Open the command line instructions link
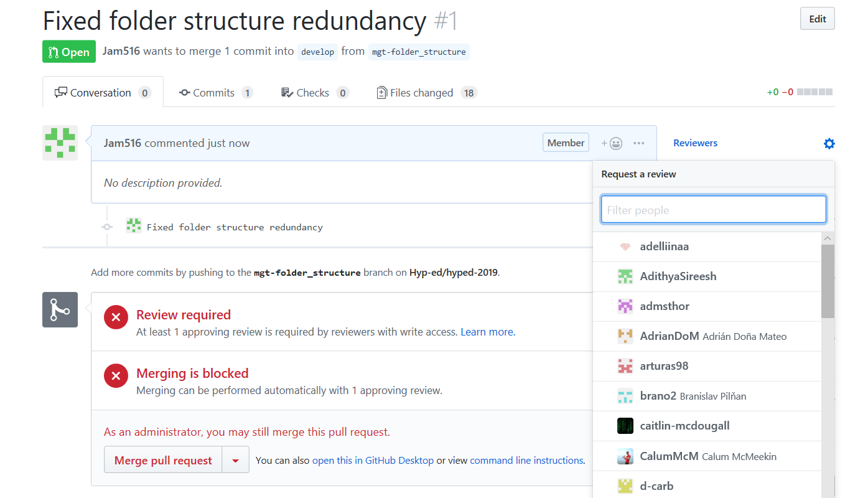The height and width of the screenshot is (498, 868). (526, 461)
